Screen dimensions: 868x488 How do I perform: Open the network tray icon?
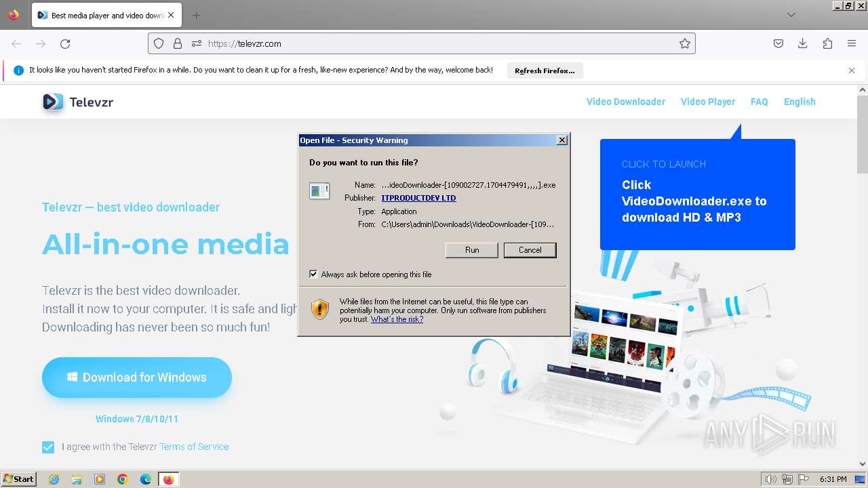[787, 479]
